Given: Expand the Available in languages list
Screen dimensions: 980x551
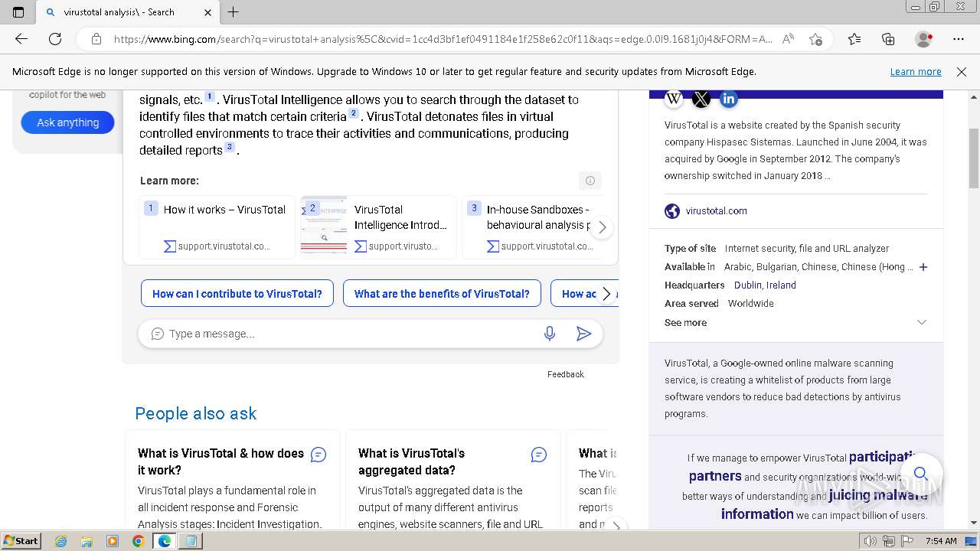Looking at the screenshot, I should point(923,267).
